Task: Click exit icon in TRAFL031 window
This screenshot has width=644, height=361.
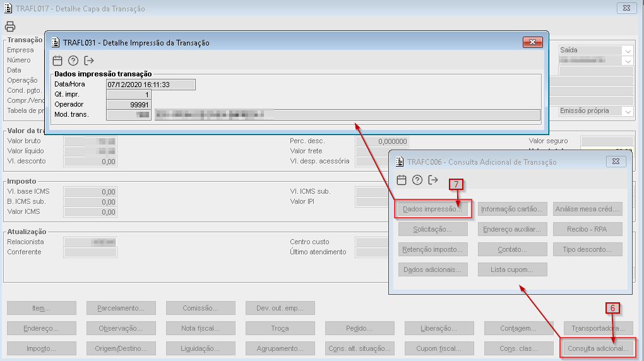Action: tap(89, 61)
